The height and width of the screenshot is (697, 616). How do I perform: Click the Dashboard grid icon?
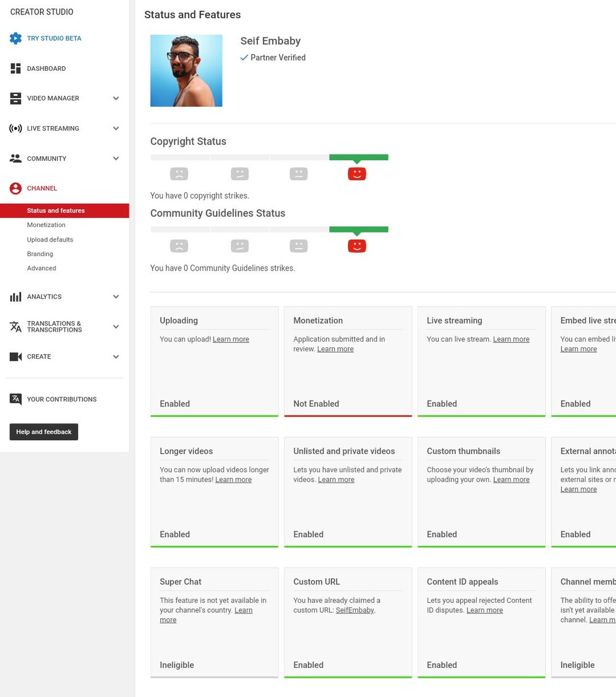(x=16, y=69)
